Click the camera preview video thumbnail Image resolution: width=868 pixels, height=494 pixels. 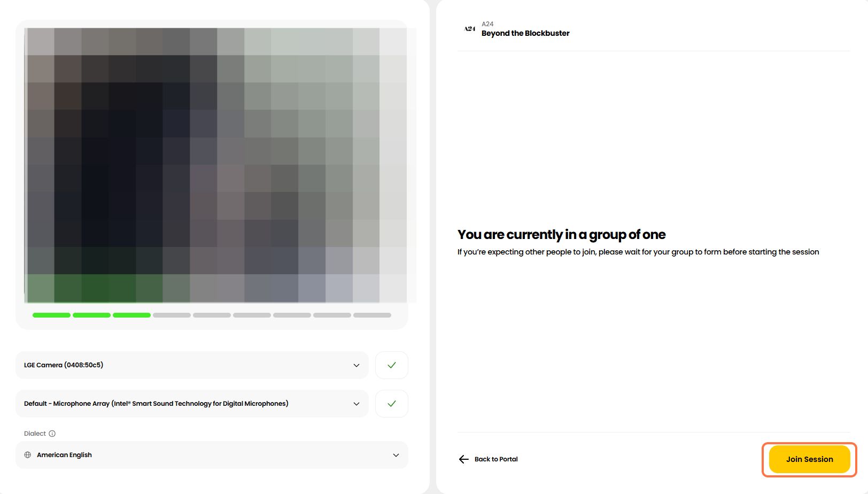click(x=215, y=165)
